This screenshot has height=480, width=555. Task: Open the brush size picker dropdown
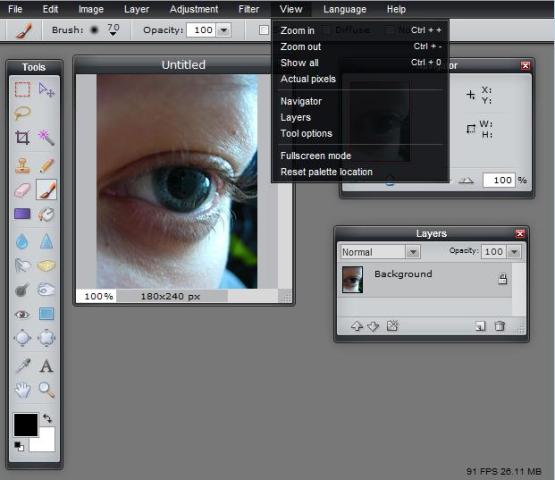pos(113,30)
